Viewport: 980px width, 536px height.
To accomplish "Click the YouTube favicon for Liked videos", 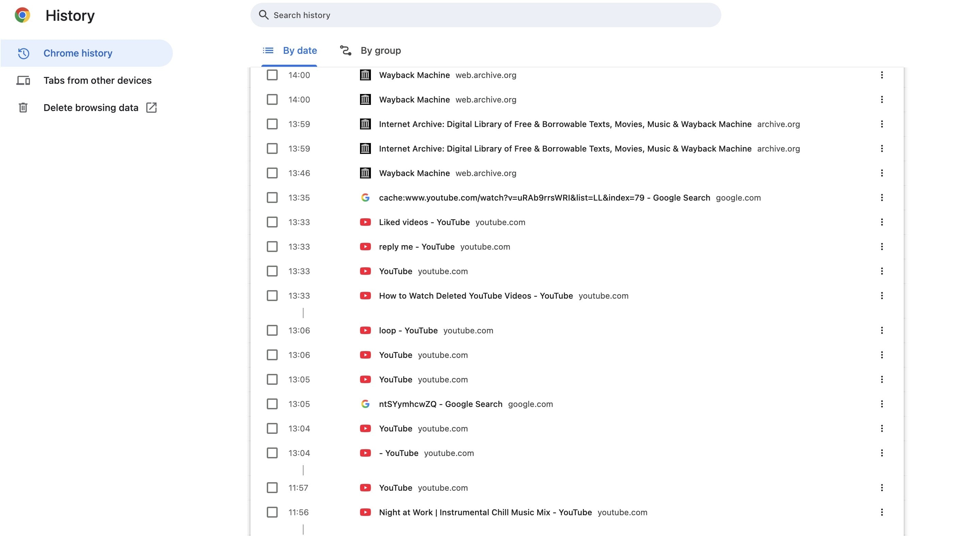I will click(x=365, y=222).
